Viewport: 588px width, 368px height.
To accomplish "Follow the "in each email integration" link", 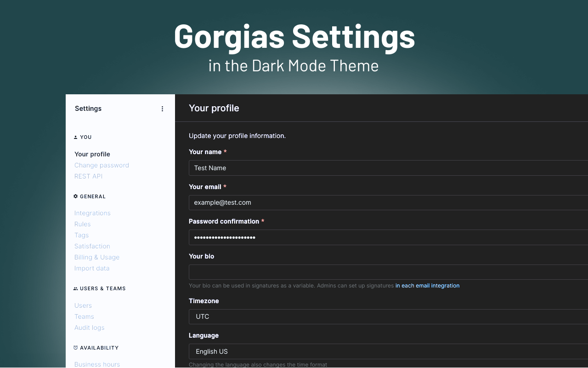I will (x=427, y=286).
